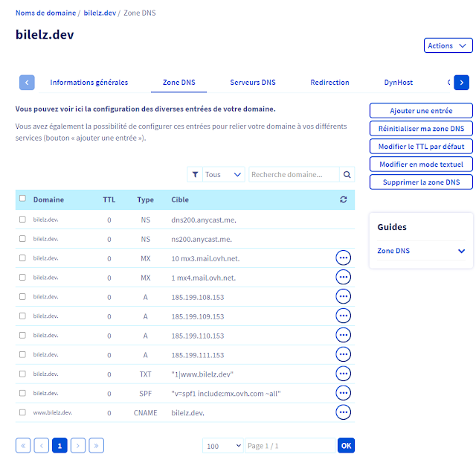Screen dimensions: 476x457
Task: Go to next page of records
Action: 78,446
